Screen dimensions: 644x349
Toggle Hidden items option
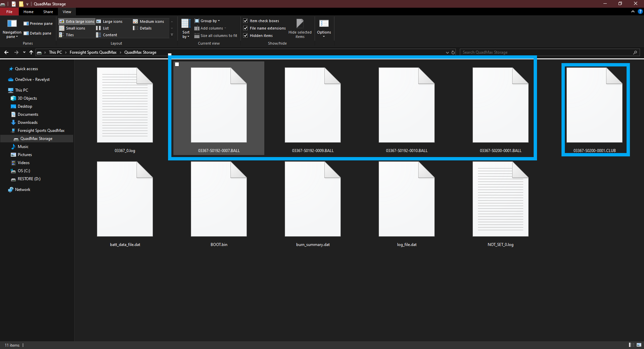pos(258,36)
